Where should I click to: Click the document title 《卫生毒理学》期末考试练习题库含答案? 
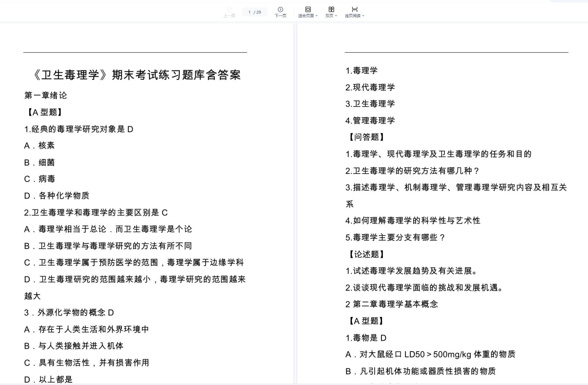(x=136, y=75)
